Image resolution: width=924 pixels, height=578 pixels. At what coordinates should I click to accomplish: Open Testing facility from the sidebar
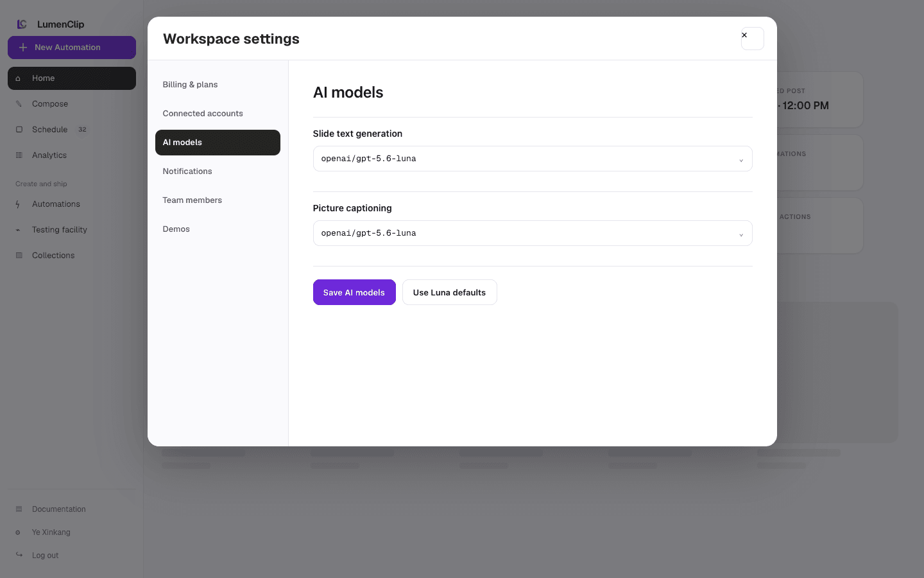(72, 230)
